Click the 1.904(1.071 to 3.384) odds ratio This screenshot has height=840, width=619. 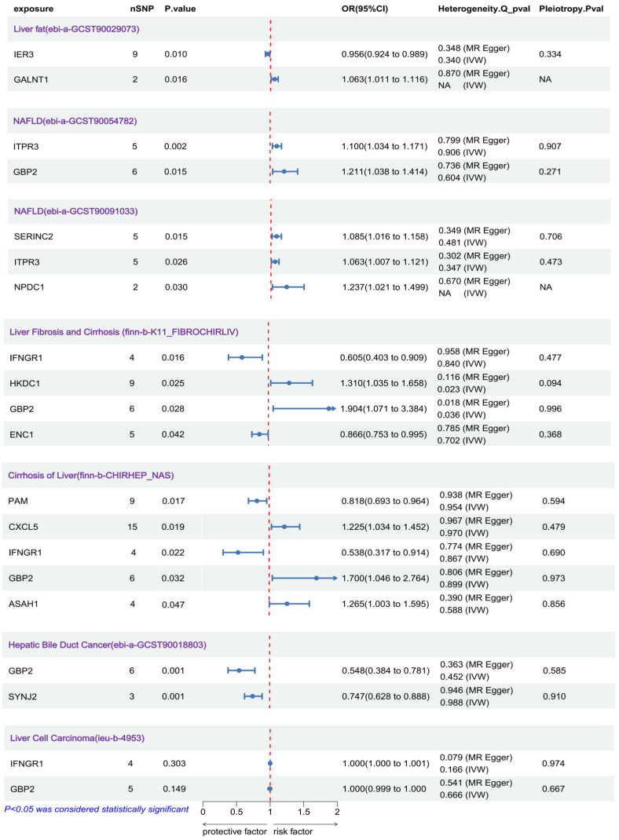pyautogui.click(x=383, y=409)
